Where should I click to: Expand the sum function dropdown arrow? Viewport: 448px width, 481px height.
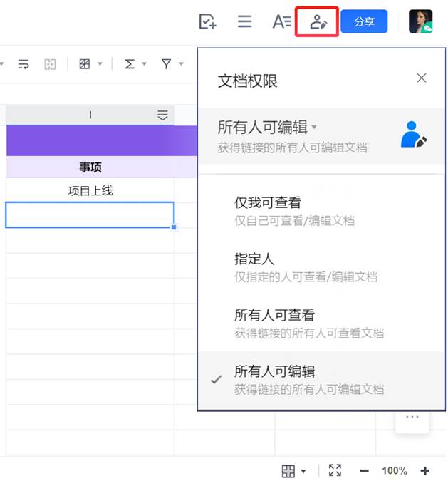tap(144, 64)
